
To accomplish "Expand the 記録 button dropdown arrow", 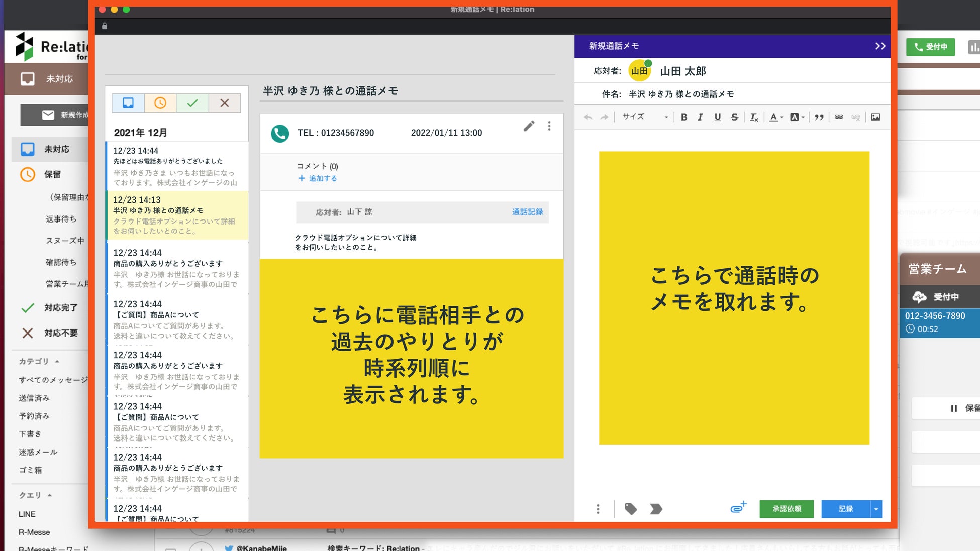I will [876, 509].
